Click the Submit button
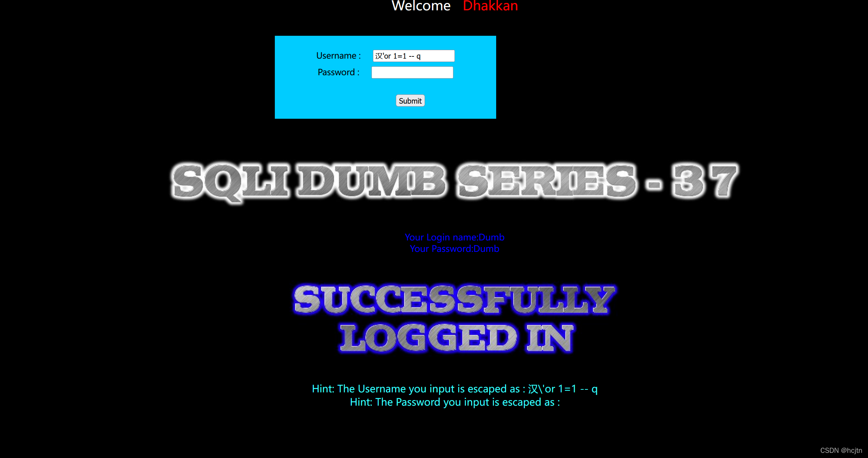This screenshot has width=868, height=458. click(410, 100)
